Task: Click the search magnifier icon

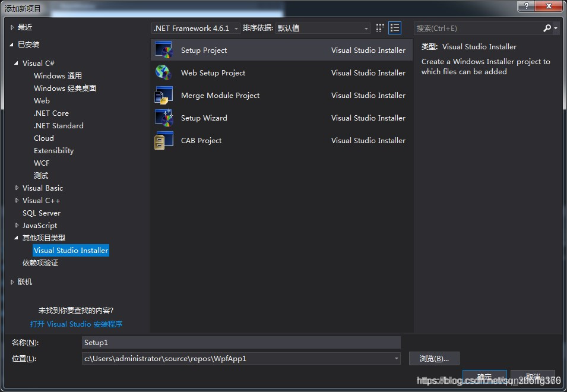Action: pos(547,28)
